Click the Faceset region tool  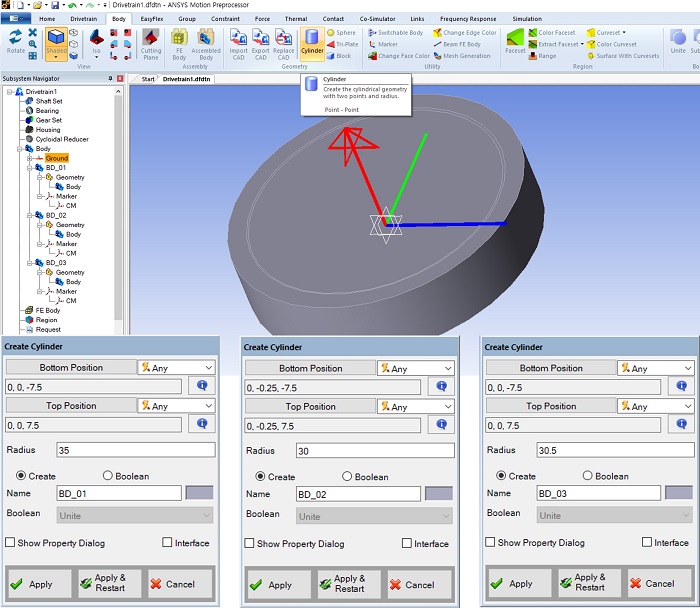(515, 42)
